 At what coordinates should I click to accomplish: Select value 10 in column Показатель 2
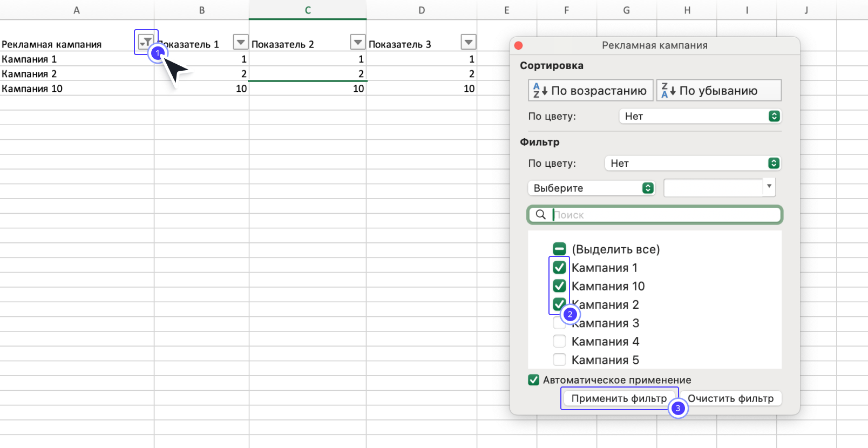(308, 89)
